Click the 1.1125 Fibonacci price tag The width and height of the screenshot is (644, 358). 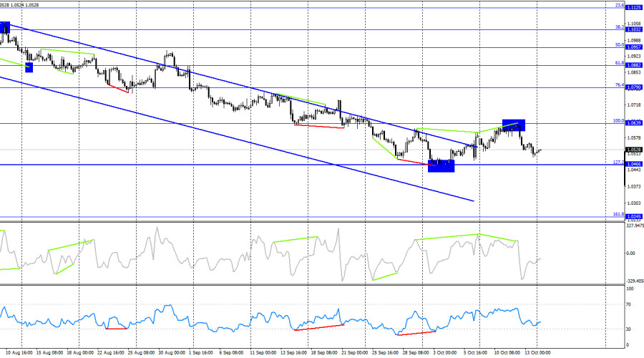[634, 8]
